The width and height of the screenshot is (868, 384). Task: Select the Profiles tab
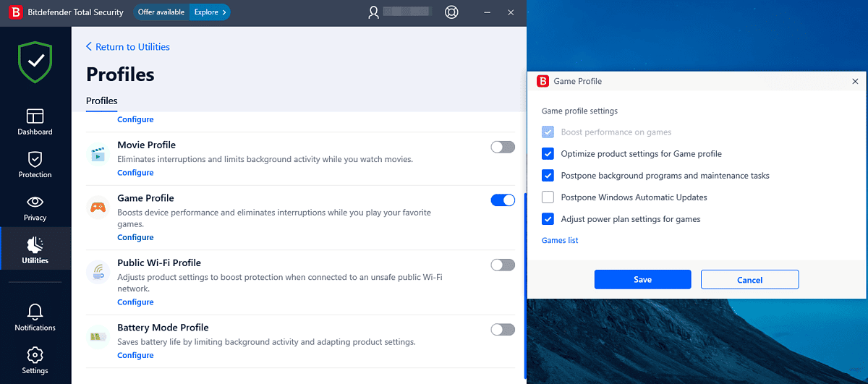pos(102,101)
